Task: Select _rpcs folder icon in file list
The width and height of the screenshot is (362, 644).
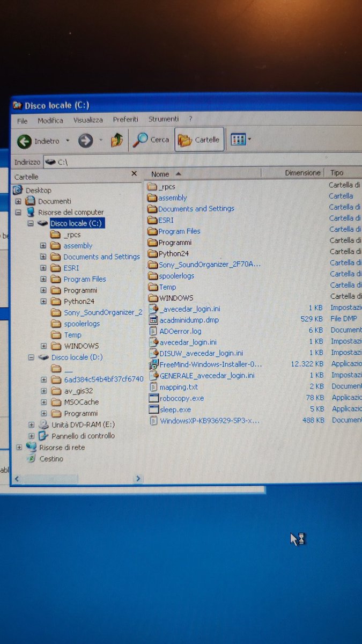Action: [x=152, y=187]
